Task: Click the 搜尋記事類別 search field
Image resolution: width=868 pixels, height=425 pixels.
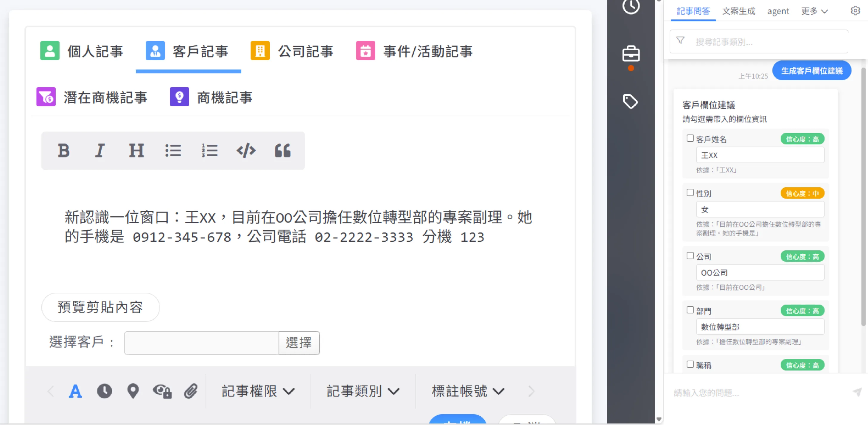Action: tap(758, 41)
